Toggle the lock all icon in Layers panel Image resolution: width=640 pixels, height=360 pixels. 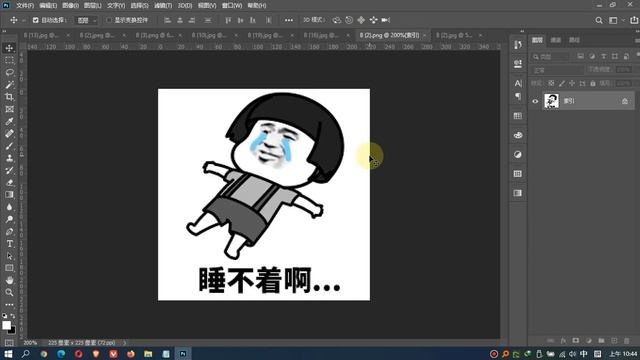[x=593, y=83]
